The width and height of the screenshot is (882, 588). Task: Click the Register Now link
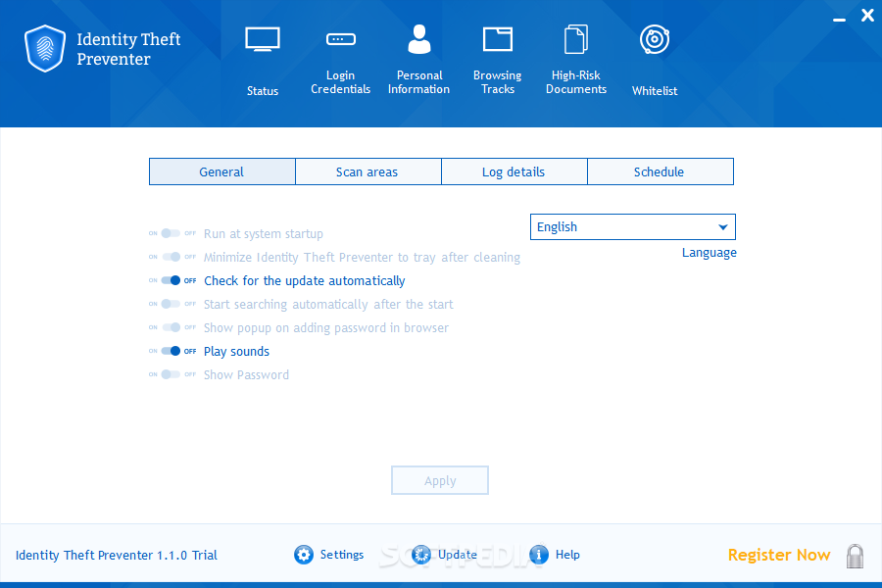point(779,556)
